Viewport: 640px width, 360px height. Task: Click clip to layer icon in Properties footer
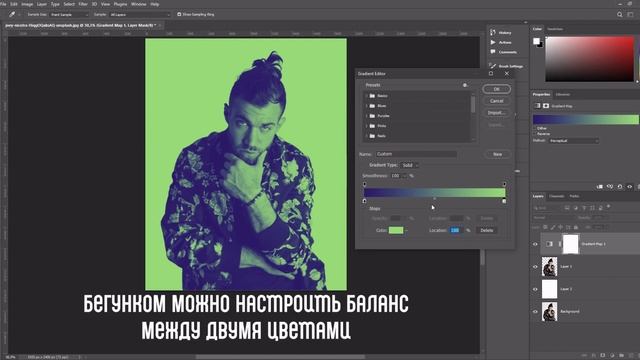click(x=600, y=187)
